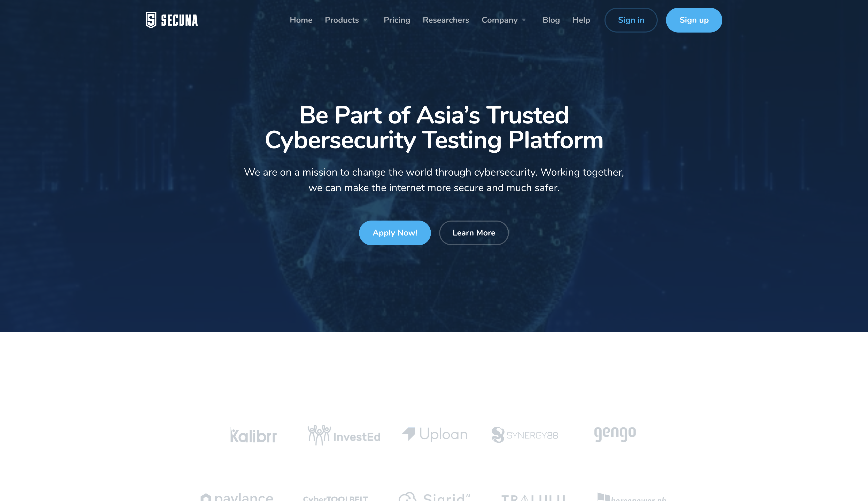Go to the Home page
The image size is (868, 501).
[301, 20]
